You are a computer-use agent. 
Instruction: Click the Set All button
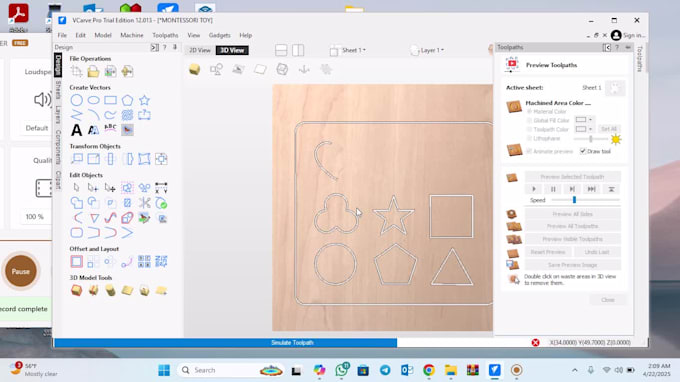609,129
